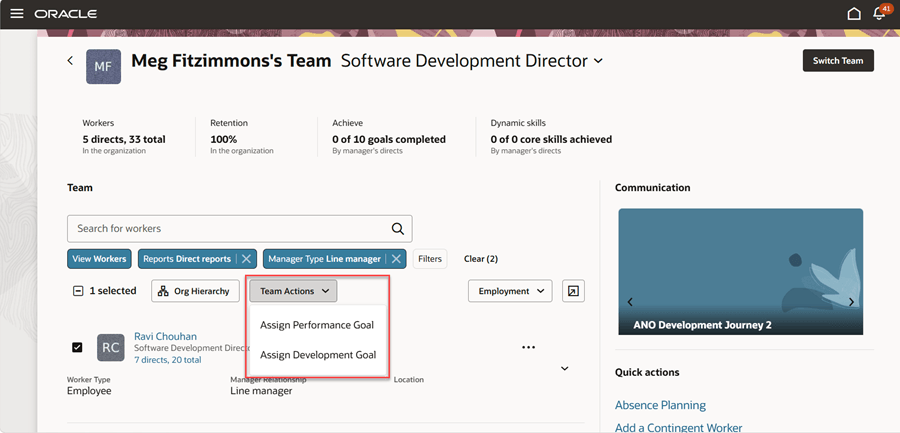Expand the Ravi Chouhan row details
Viewport: 900px width, 433px height.
pos(565,369)
